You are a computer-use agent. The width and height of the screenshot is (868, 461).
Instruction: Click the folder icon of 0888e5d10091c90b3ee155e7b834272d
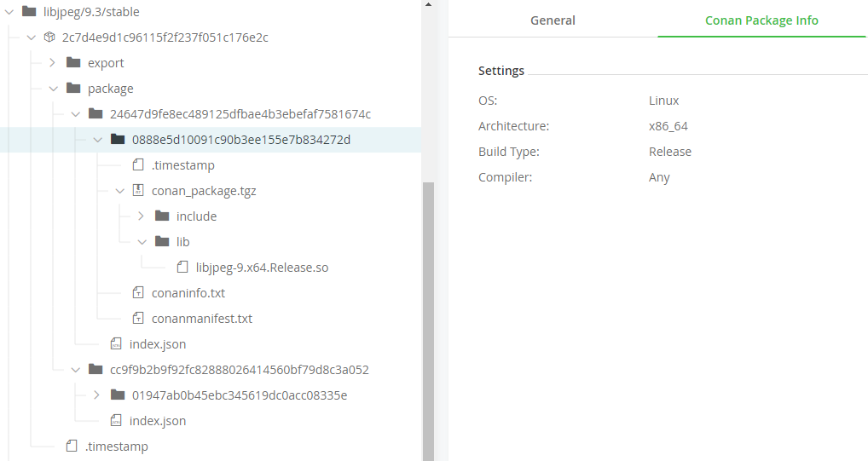point(118,139)
